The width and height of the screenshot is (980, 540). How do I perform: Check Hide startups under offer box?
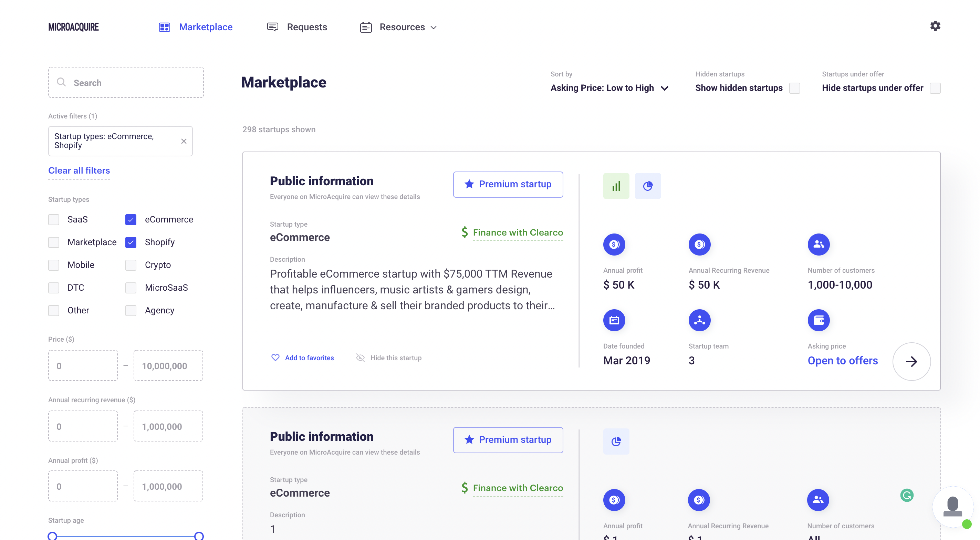click(935, 88)
